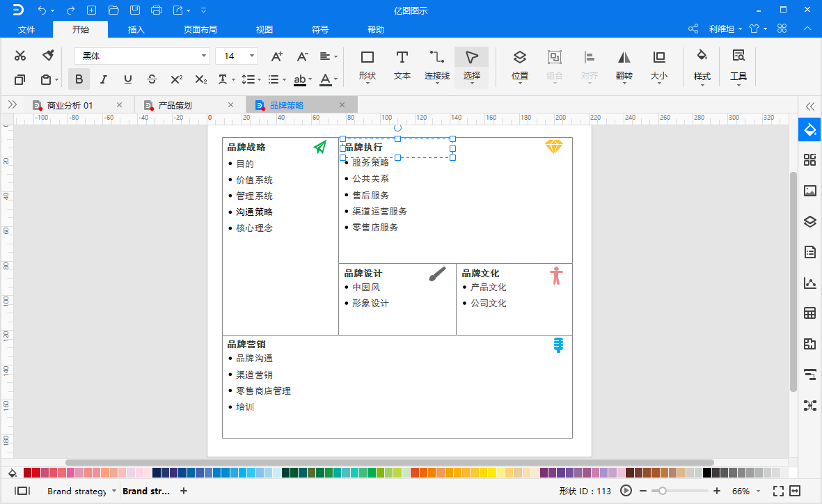
Task: Click the zoom in plus button
Action: (717, 491)
